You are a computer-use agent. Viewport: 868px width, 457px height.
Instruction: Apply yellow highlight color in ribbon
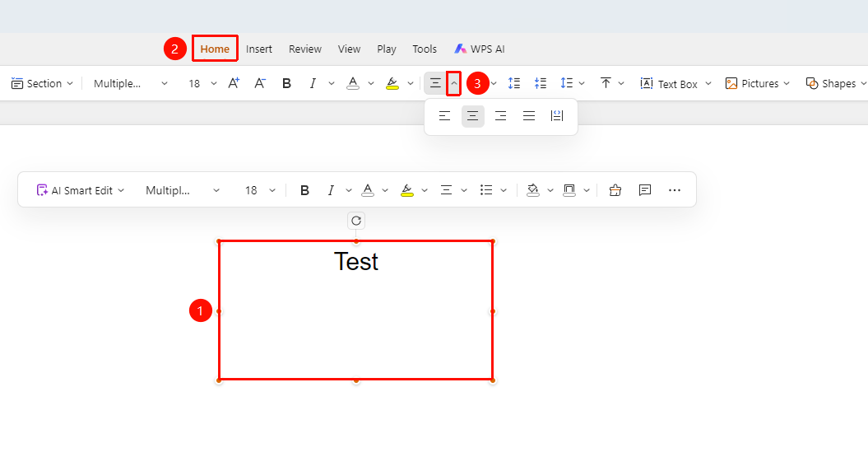click(392, 83)
